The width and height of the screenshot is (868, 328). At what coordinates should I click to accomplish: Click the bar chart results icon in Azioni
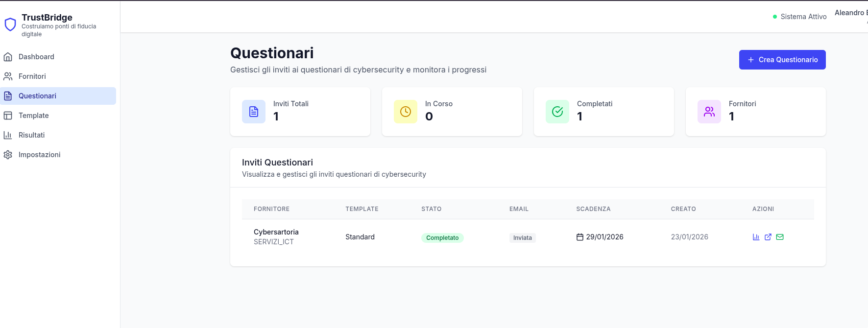pyautogui.click(x=756, y=237)
